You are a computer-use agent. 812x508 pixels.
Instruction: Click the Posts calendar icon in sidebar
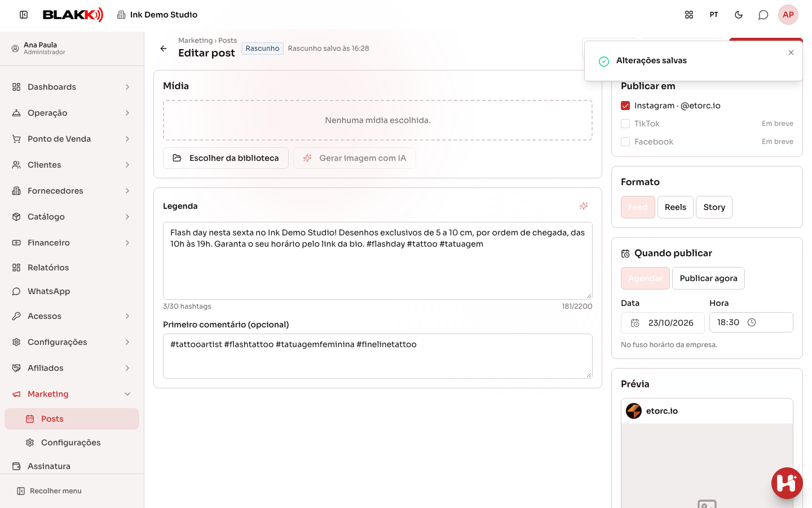[30, 419]
